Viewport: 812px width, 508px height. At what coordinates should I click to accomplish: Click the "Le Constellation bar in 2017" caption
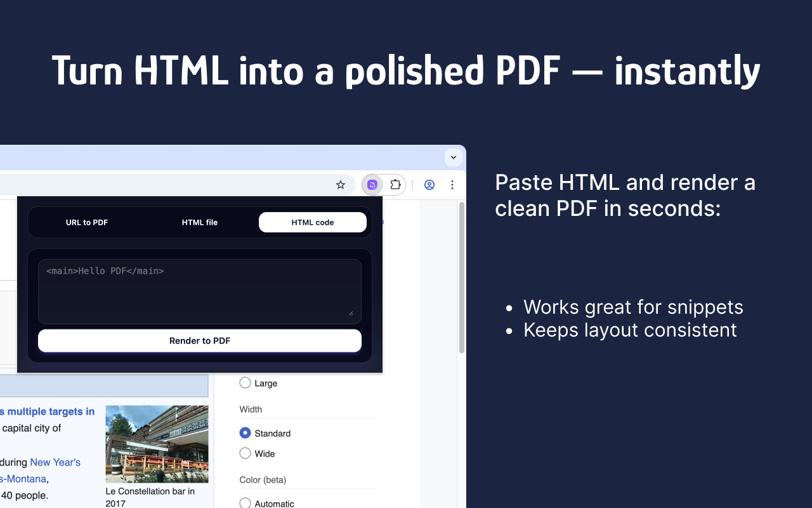[150, 497]
